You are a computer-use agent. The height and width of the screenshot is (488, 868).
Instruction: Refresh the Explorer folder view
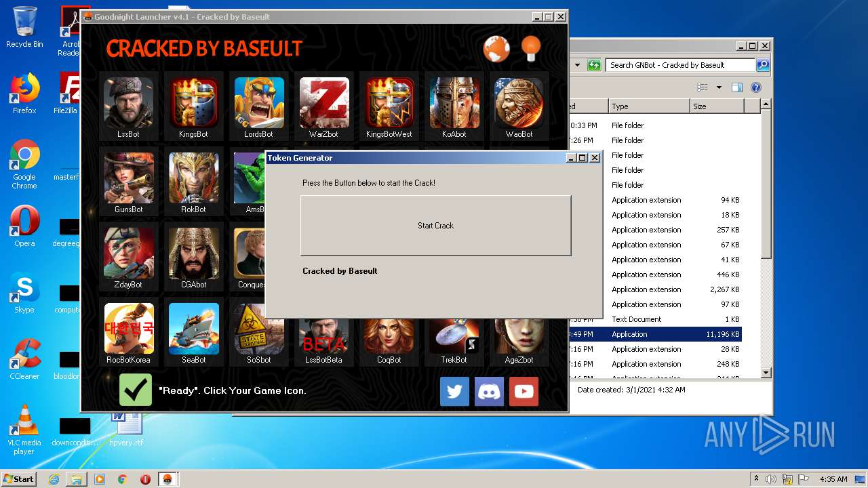tap(594, 65)
